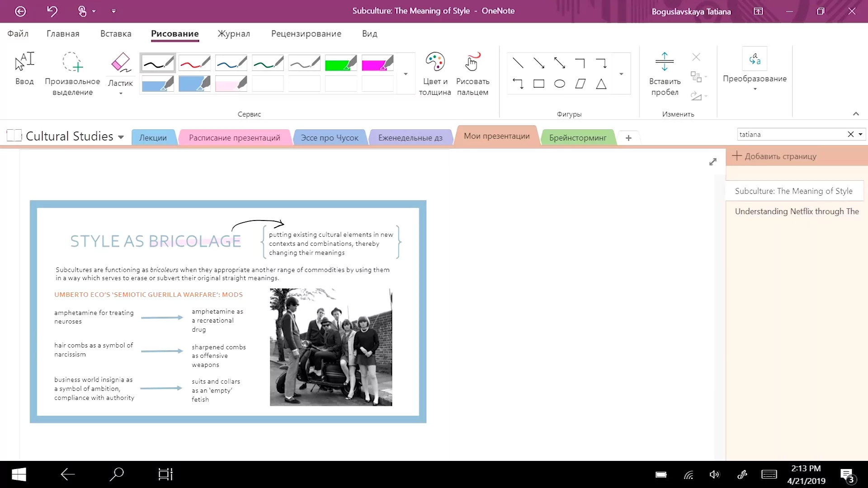Open Расписание презентаций section tab
This screenshot has width=868, height=488.
pyautogui.click(x=234, y=138)
